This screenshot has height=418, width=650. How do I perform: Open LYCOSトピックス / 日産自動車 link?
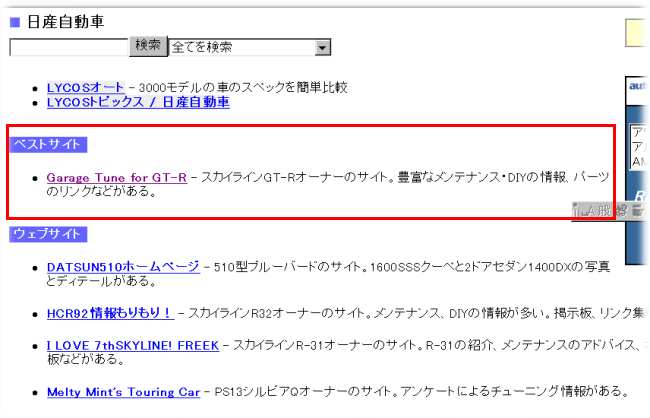tap(138, 102)
